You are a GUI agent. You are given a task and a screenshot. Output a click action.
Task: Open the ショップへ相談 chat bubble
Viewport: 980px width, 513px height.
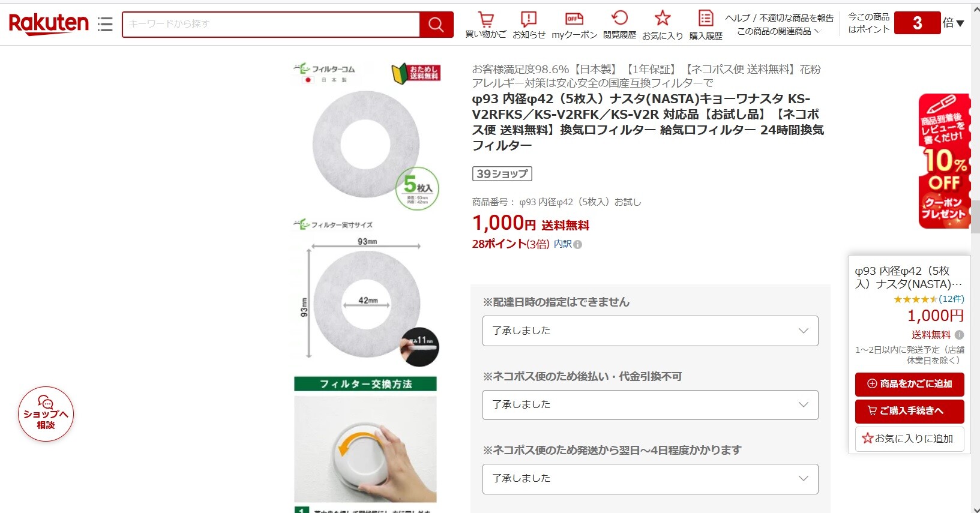[x=46, y=414]
